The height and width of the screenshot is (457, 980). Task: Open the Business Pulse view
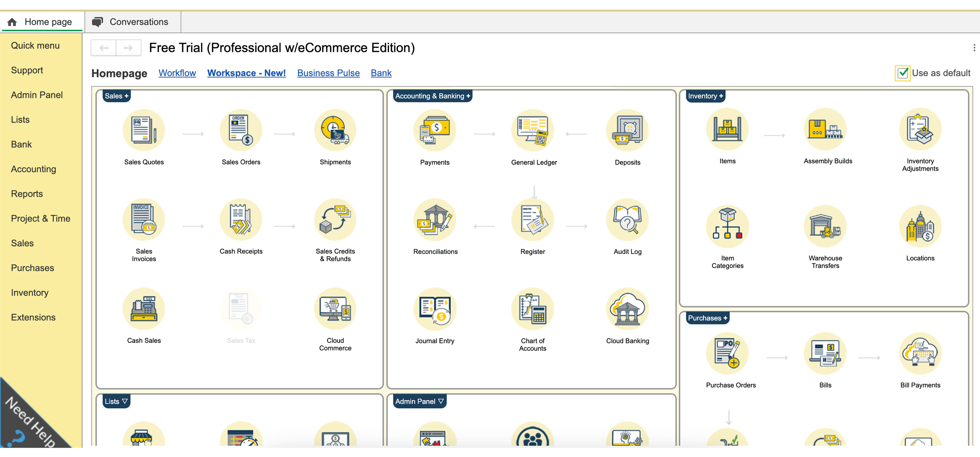[328, 73]
